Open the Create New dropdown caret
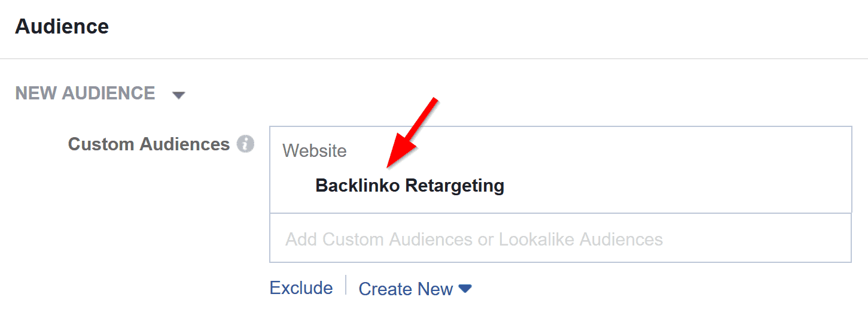 [465, 289]
